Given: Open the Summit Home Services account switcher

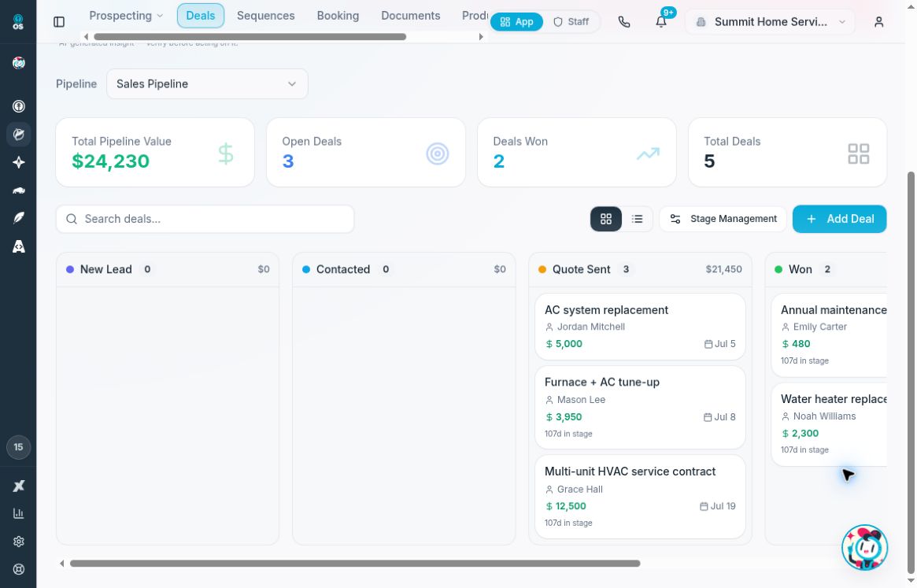Looking at the screenshot, I should [770, 22].
